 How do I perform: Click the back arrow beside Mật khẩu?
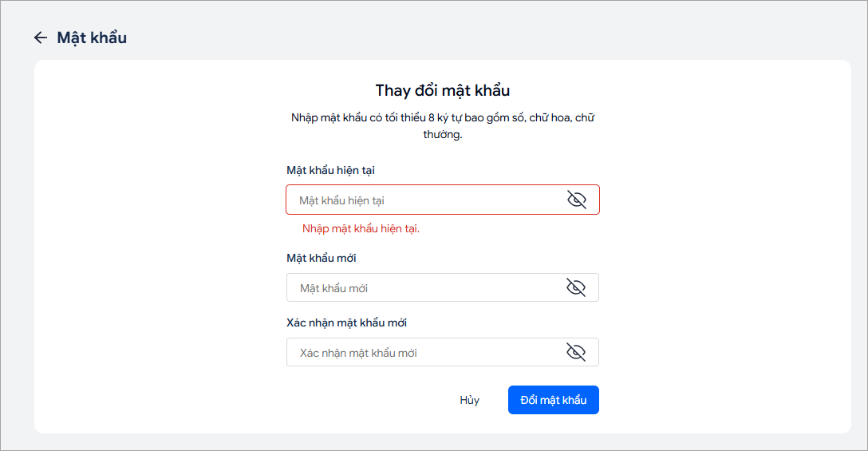(40, 38)
